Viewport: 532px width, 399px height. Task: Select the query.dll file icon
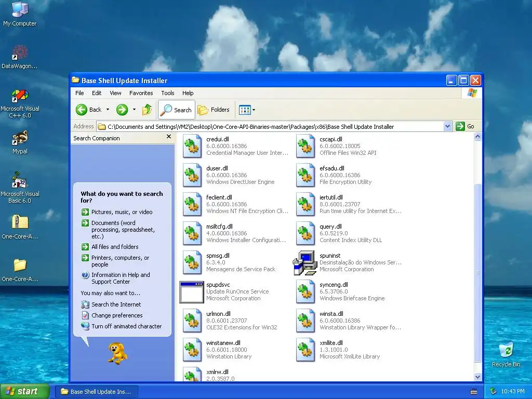pos(305,234)
